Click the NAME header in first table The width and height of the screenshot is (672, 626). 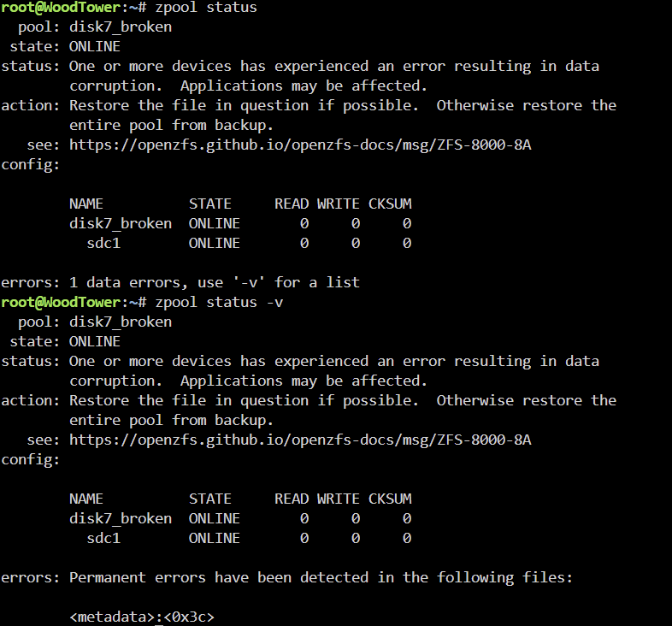click(x=86, y=204)
